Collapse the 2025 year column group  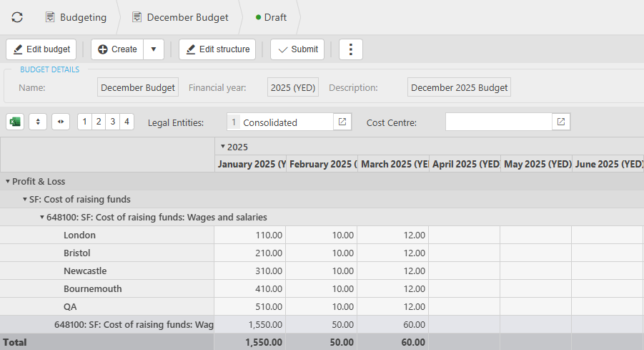(222, 147)
